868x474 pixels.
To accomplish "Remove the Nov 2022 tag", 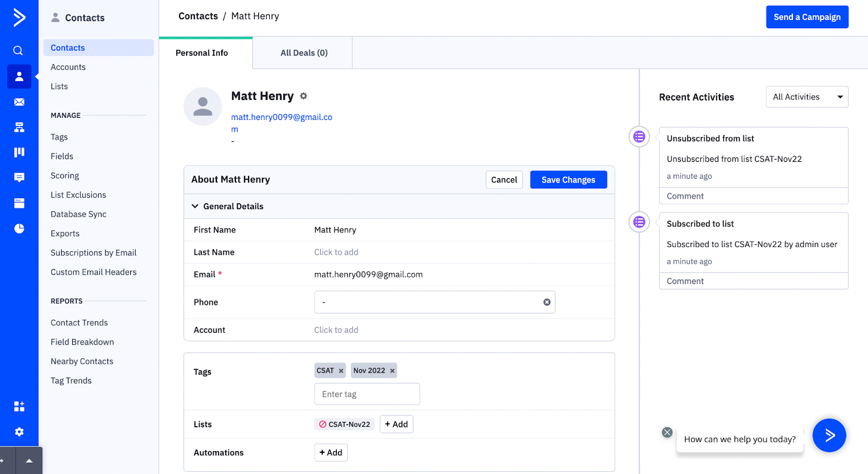I will 392,371.
